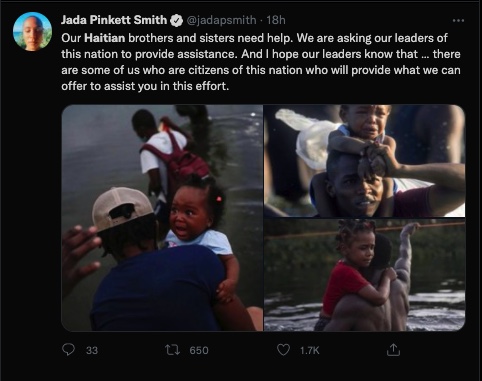
Task: Click the 18h timestamp link
Action: tap(276, 20)
